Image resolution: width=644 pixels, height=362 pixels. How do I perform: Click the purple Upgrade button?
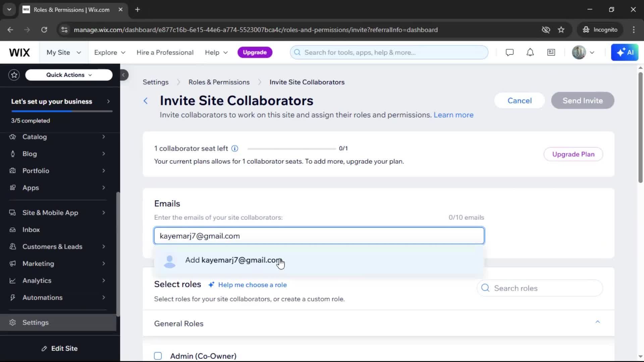tap(255, 52)
